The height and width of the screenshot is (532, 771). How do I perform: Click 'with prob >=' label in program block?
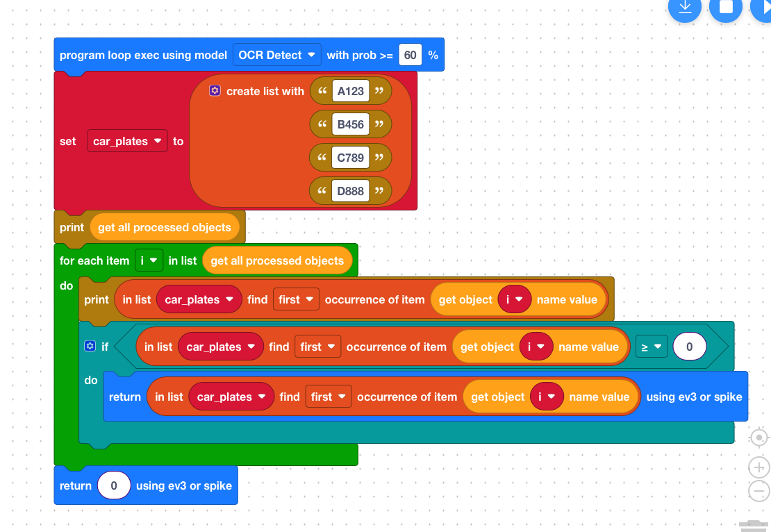[x=360, y=55]
